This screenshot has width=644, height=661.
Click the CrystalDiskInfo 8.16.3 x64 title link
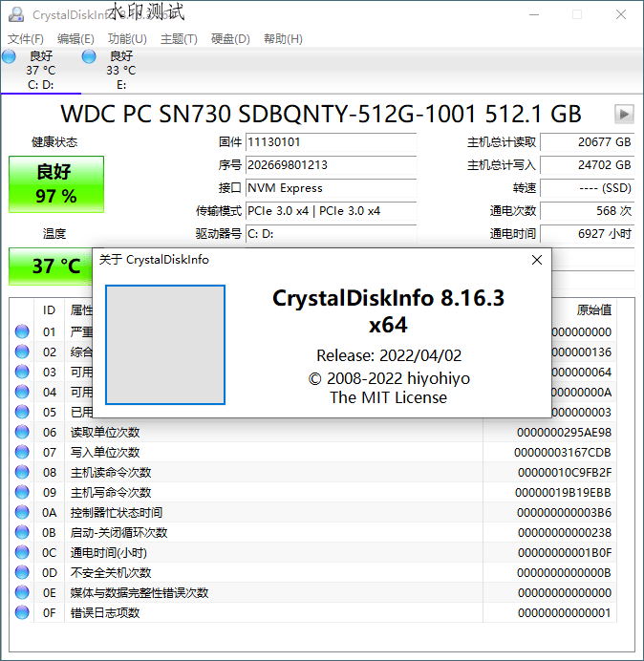coord(388,311)
